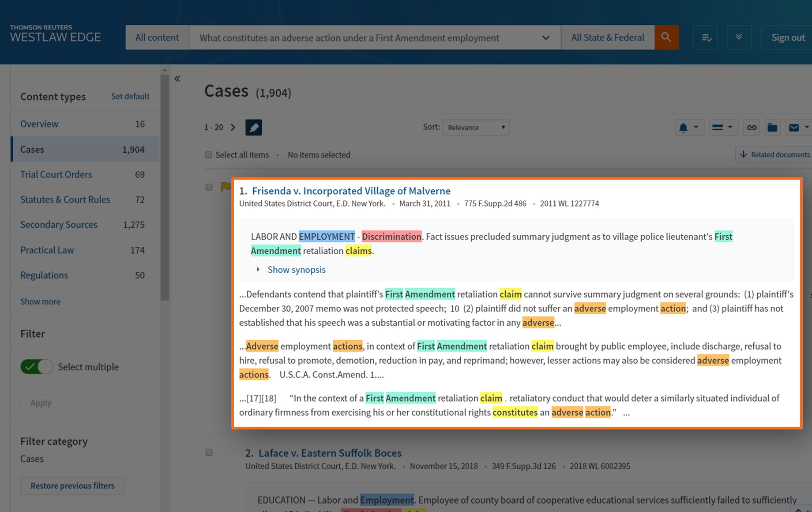Switch to Trial Court Orders content type

click(x=56, y=174)
